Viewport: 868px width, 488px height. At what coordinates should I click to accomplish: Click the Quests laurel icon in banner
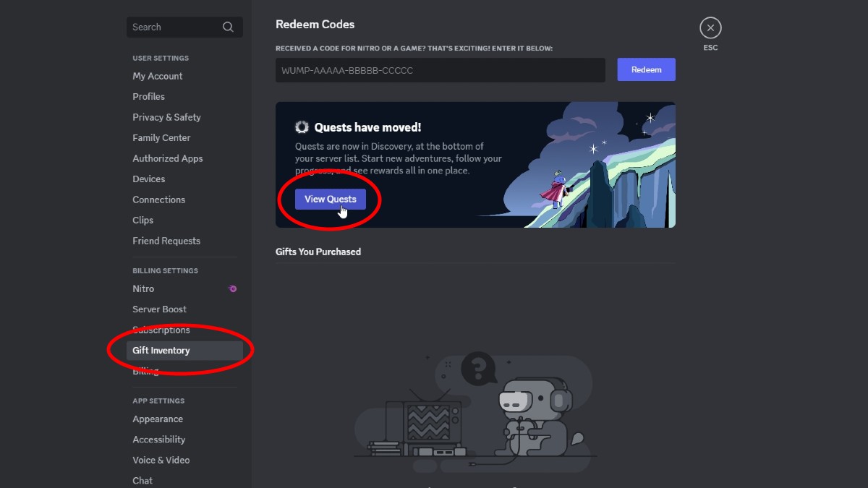coord(302,127)
